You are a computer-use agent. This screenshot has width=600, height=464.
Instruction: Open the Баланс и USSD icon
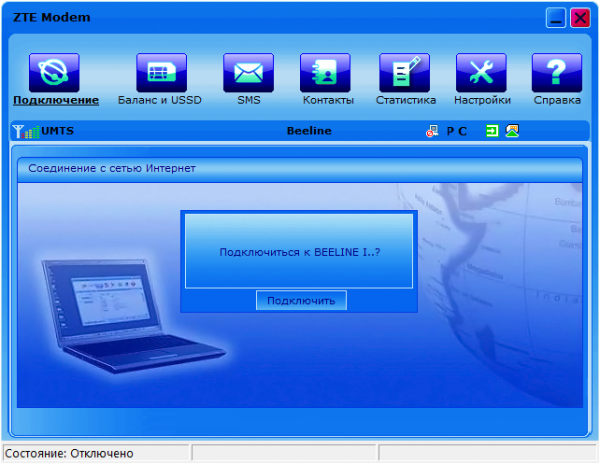[x=161, y=73]
